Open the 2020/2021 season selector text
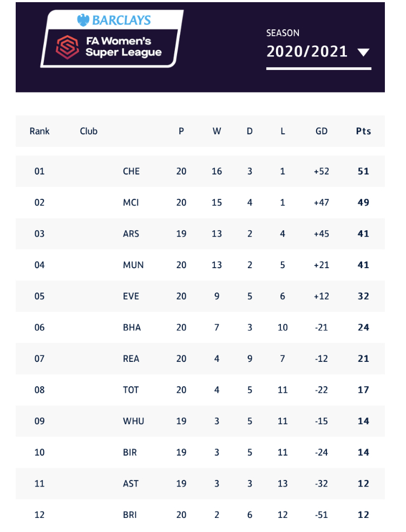This screenshot has width=406, height=532. coord(307,52)
